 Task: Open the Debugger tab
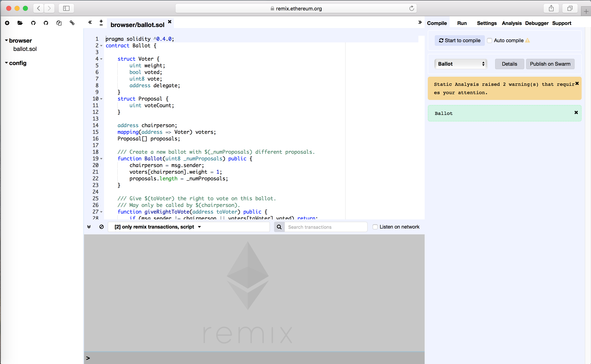[x=537, y=23]
